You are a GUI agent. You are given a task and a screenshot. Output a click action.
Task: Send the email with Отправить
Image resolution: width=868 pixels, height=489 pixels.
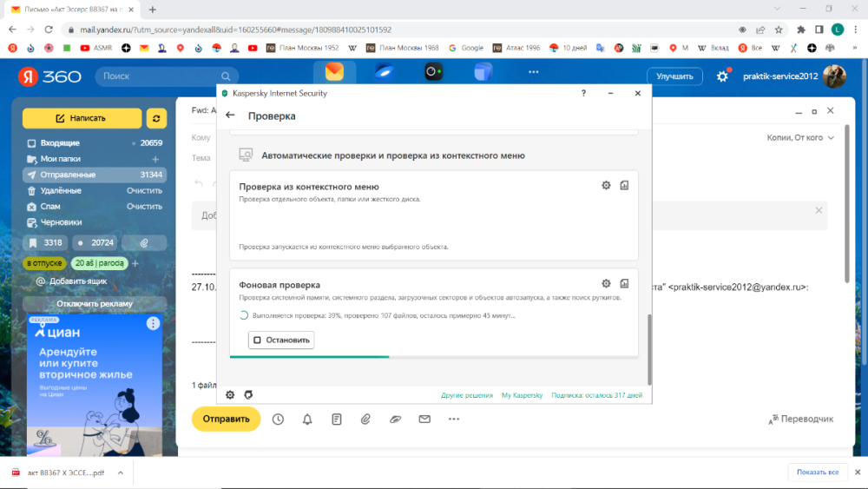pos(226,420)
